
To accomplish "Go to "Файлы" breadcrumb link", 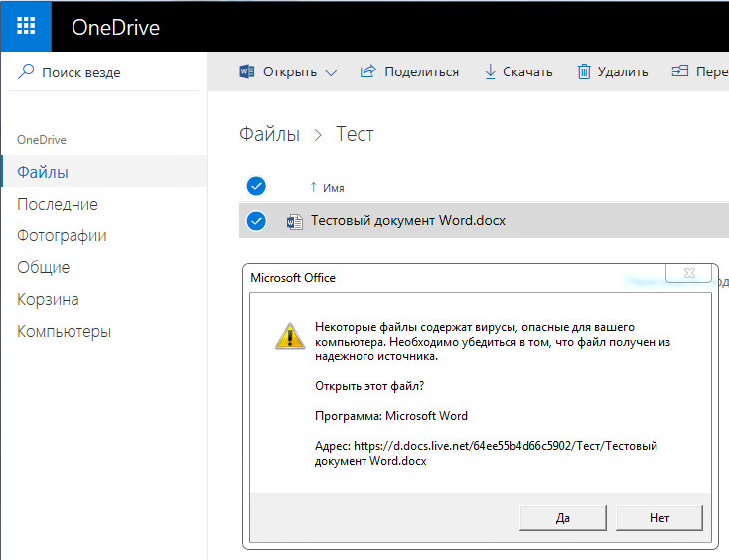I will pyautogui.click(x=270, y=134).
